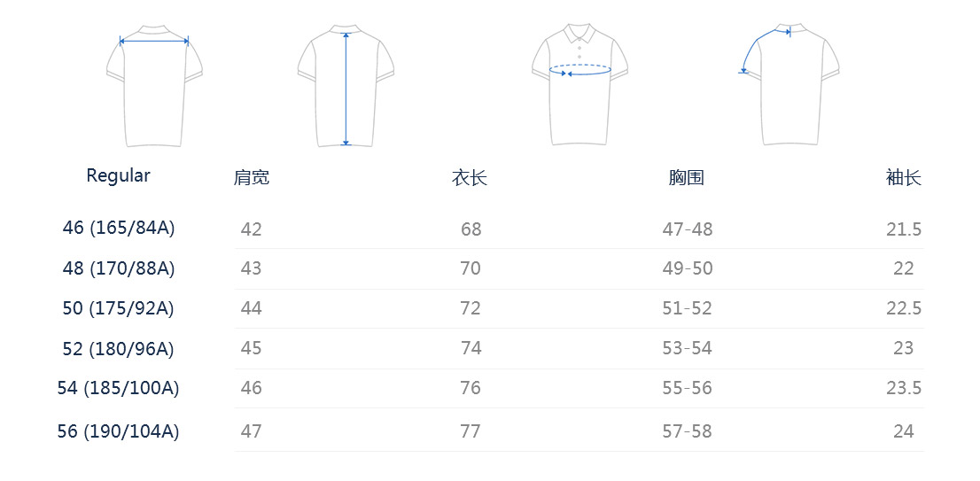Select the Regular fit heading
980x481 pixels.
118,175
